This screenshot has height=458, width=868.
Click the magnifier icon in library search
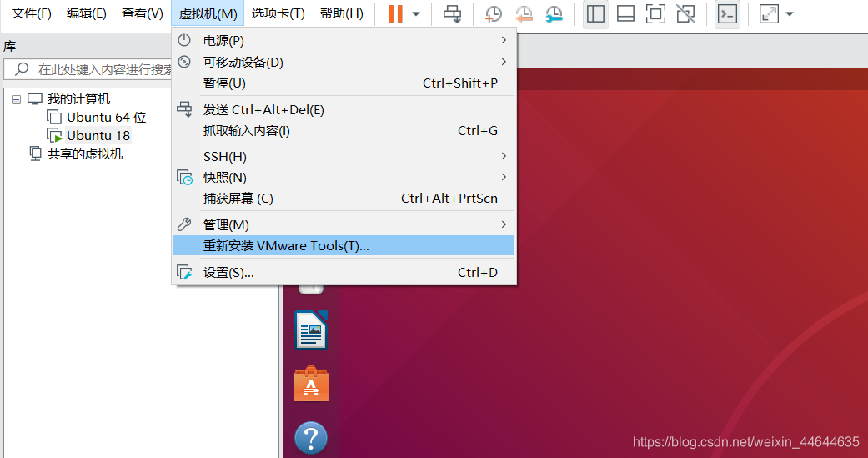[x=22, y=69]
